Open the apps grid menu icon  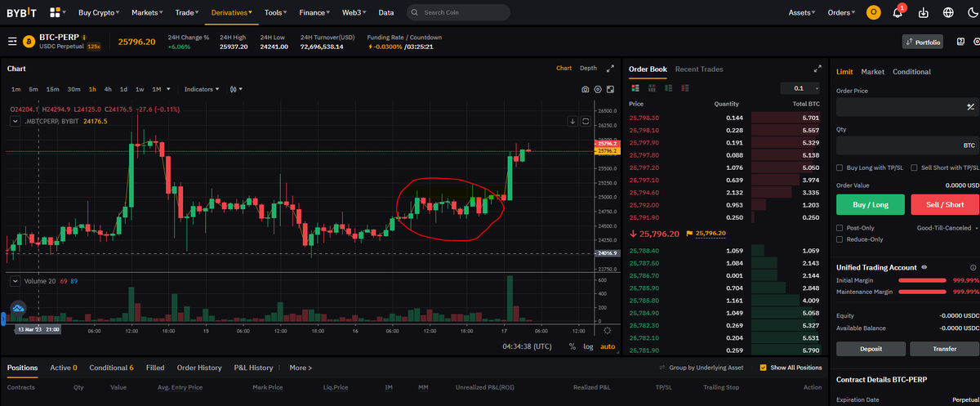[x=56, y=13]
